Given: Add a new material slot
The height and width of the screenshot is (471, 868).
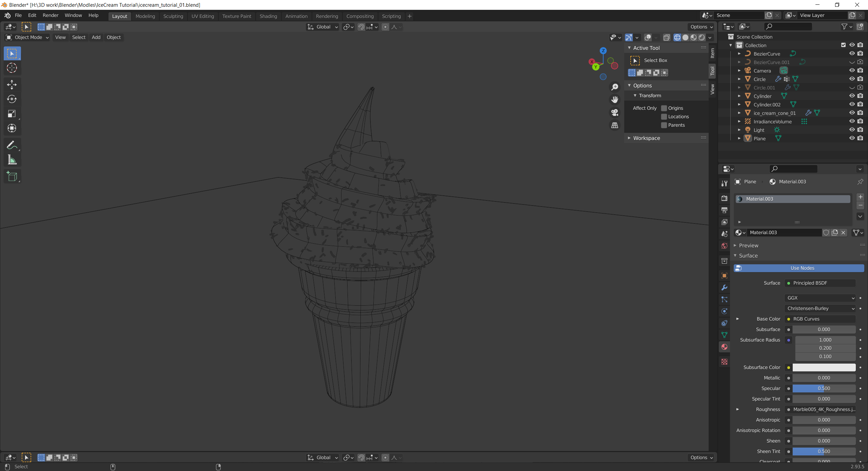Looking at the screenshot, I should click(x=860, y=197).
